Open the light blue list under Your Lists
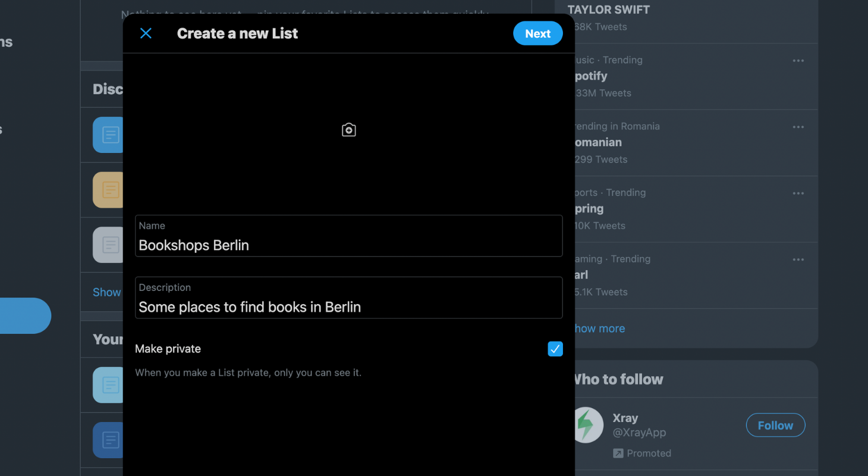The height and width of the screenshot is (476, 868). (108, 385)
